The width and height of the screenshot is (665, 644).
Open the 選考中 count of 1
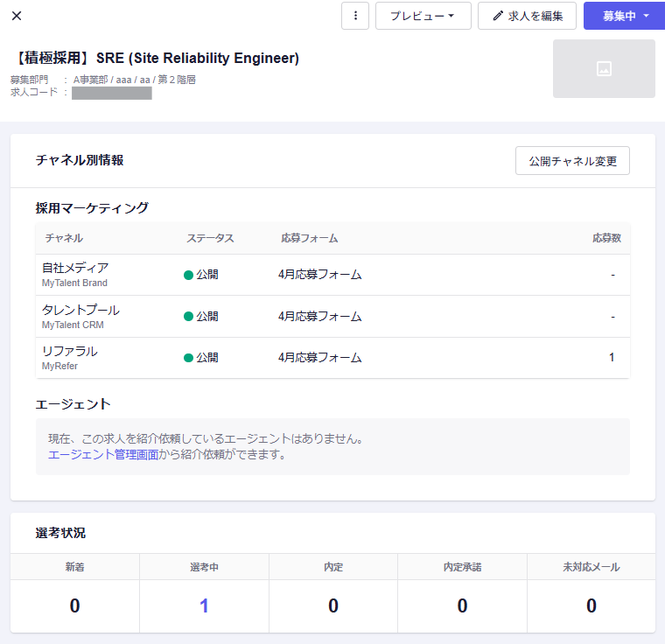click(204, 605)
